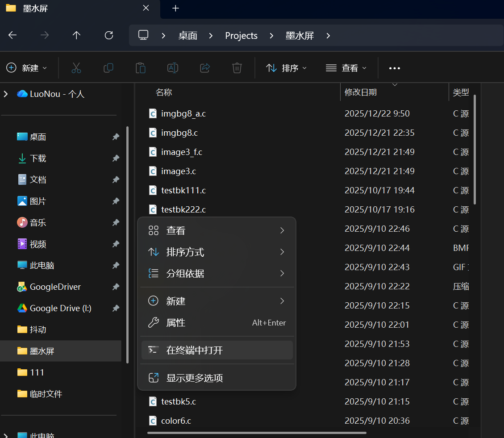Click the Copy icon in toolbar
Viewport: 504px width, 438px height.
pyautogui.click(x=108, y=68)
